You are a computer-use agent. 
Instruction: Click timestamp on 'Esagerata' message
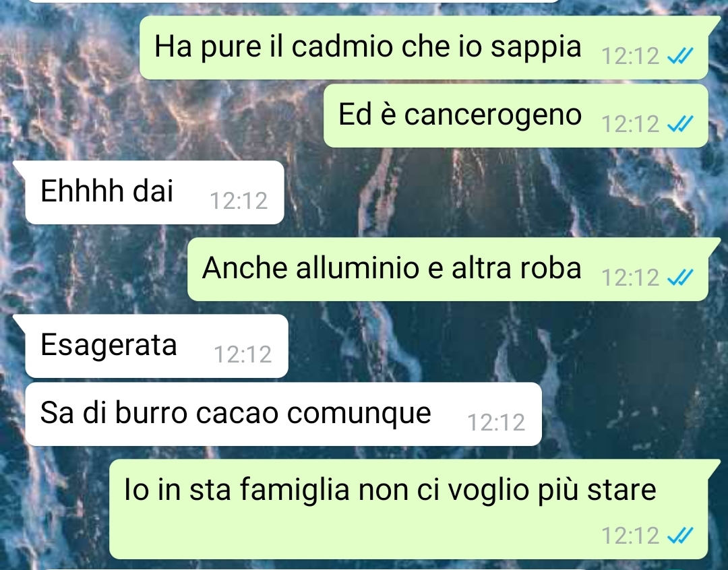(x=243, y=354)
